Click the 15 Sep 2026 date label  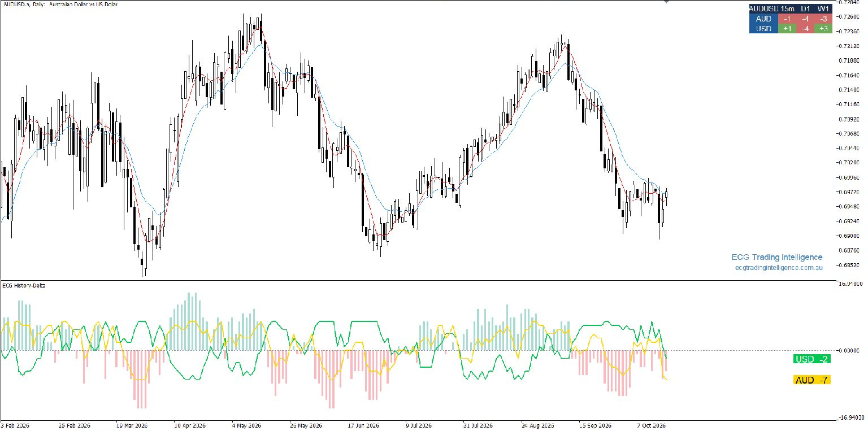594,425
